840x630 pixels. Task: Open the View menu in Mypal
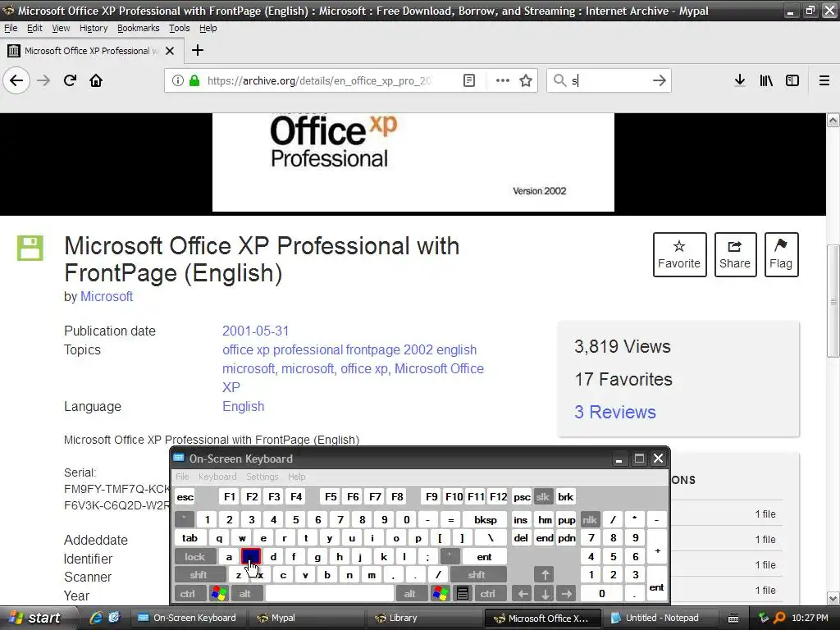click(61, 28)
